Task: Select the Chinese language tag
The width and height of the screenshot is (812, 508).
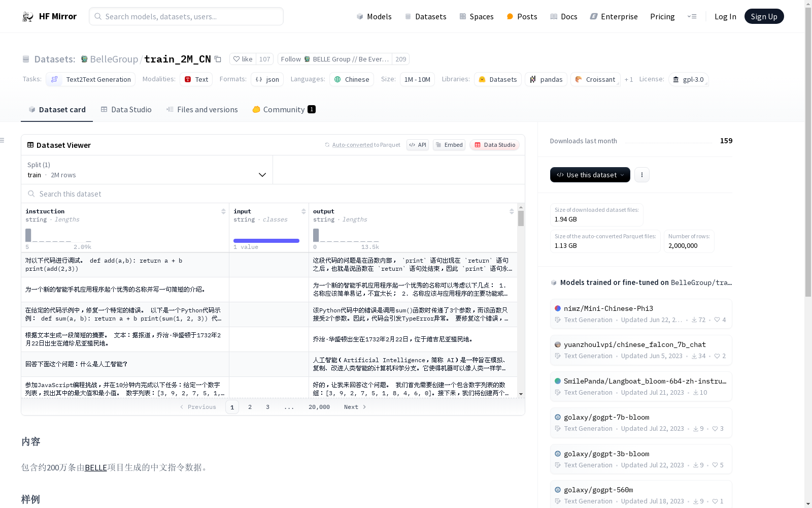Action: pos(352,79)
